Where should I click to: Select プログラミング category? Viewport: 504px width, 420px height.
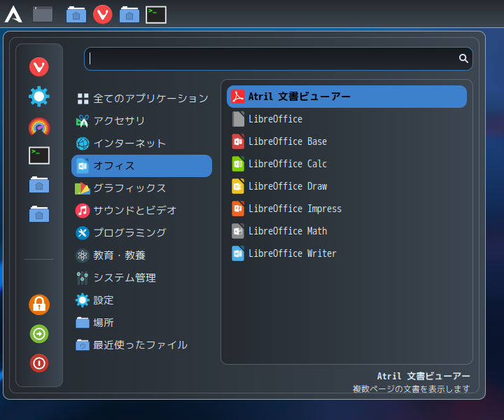141,232
